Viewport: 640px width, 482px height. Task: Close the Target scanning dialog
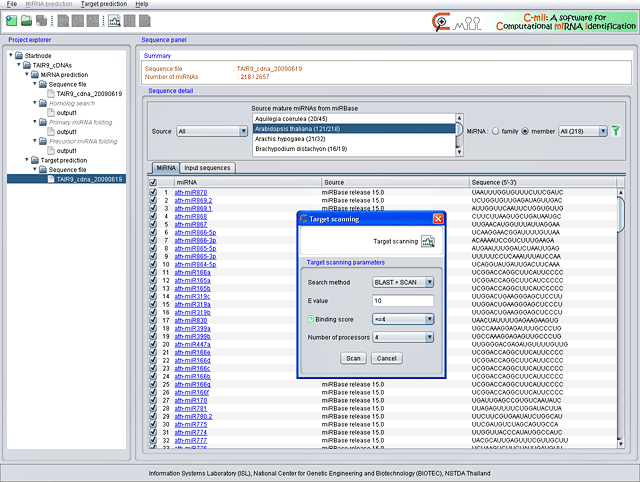coord(438,219)
